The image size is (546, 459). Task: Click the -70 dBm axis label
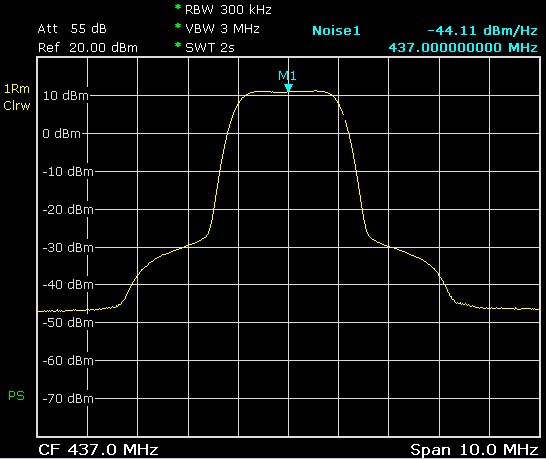click(68, 398)
